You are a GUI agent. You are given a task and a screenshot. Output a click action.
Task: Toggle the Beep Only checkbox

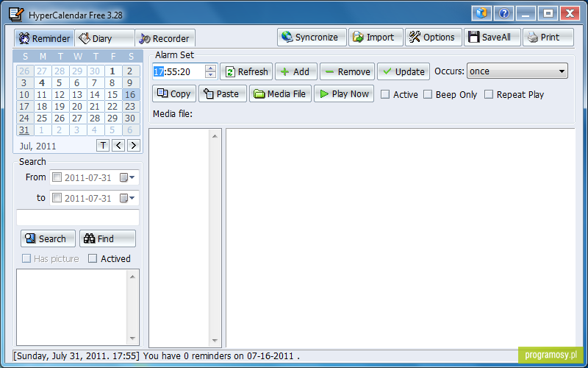(x=428, y=95)
